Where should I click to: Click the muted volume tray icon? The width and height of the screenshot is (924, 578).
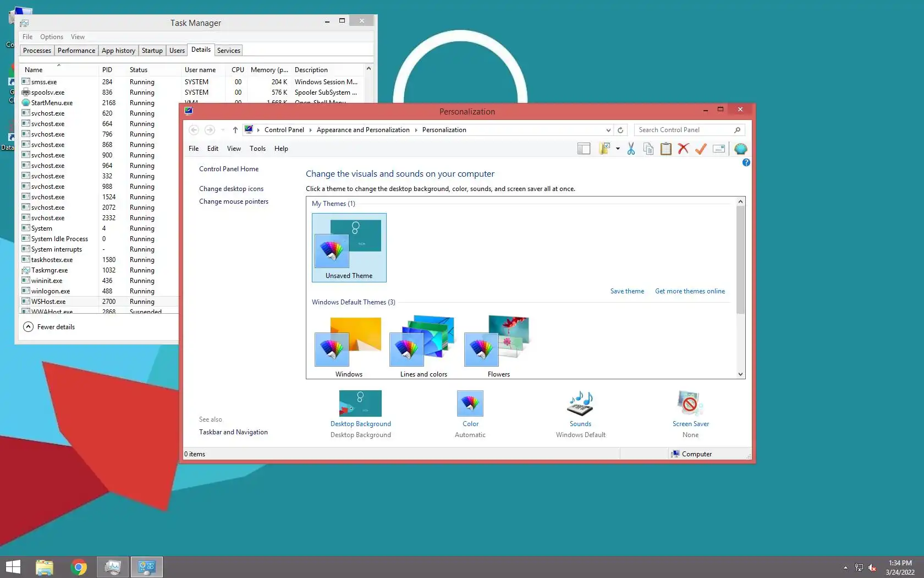pos(872,568)
